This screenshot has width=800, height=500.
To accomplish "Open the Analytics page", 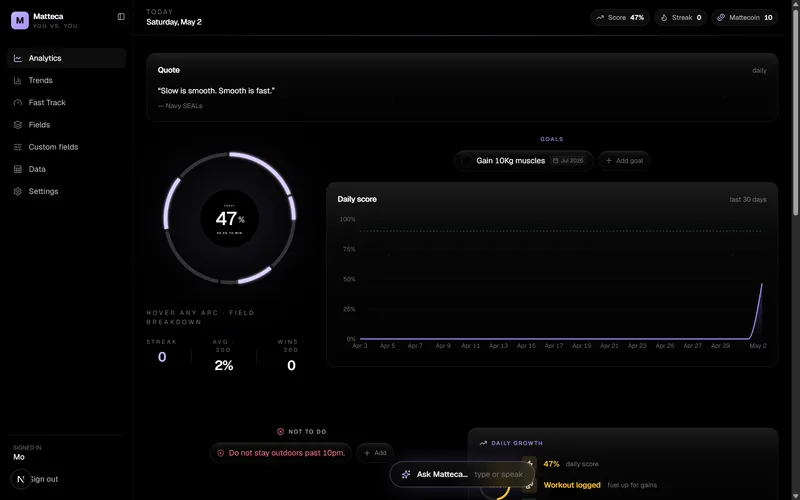I will pos(66,58).
